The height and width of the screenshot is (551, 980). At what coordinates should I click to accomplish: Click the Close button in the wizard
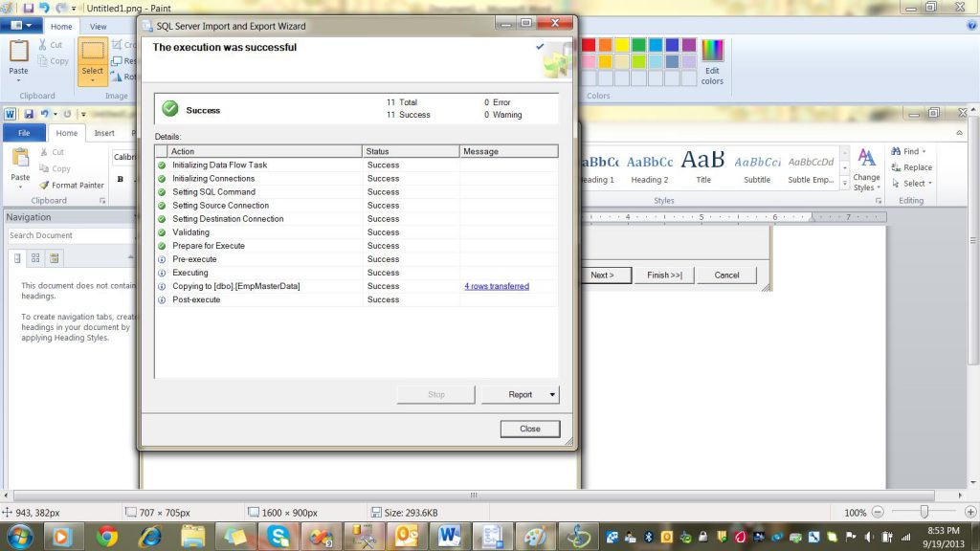point(529,429)
